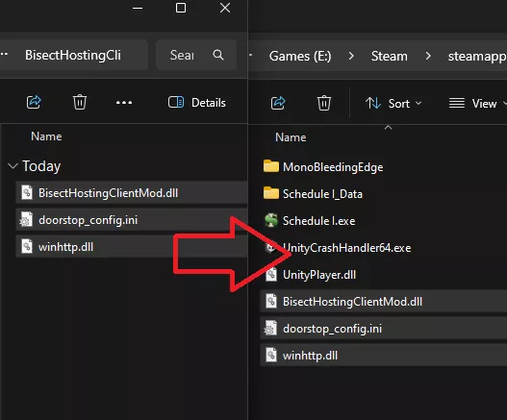507x420 pixels.
Task: Select BisectHostingClientMod.dll in left window
Action: coord(132,193)
